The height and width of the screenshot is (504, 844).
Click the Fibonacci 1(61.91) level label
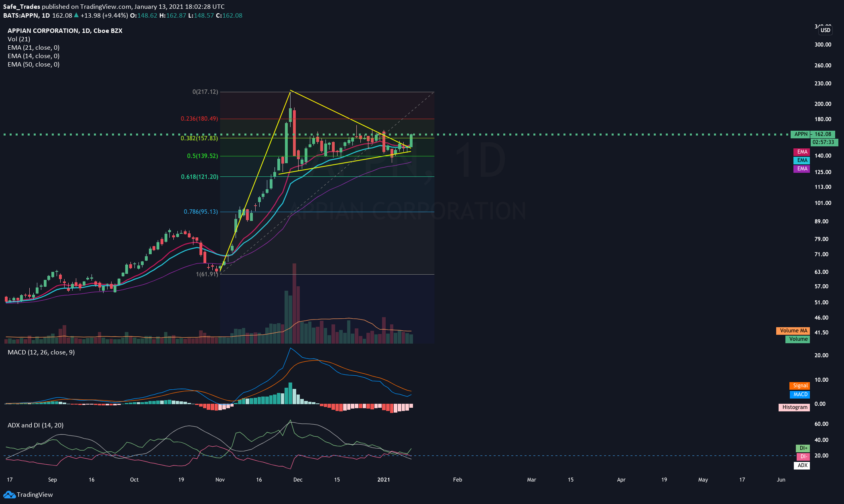pos(207,274)
